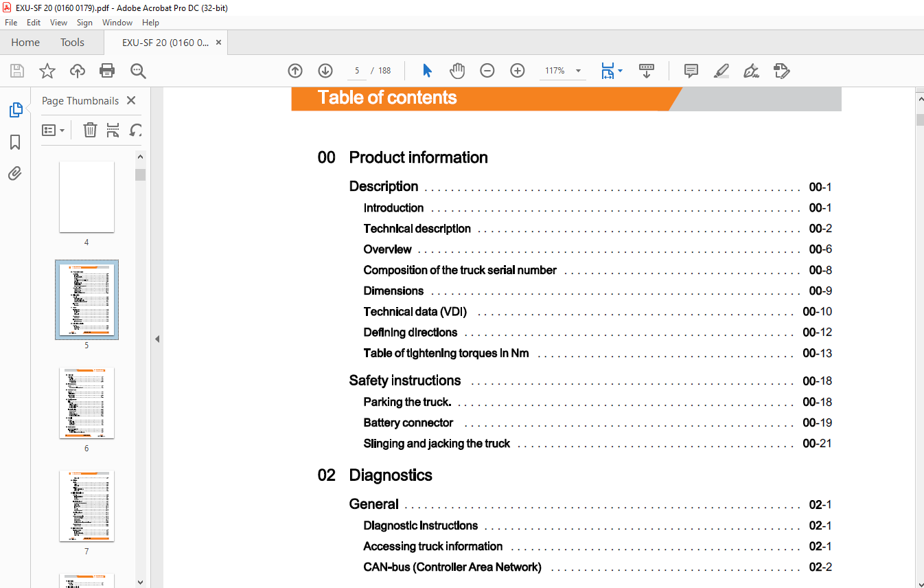The image size is (924, 588).
Task: Select page 6 thumbnail
Action: (x=86, y=403)
